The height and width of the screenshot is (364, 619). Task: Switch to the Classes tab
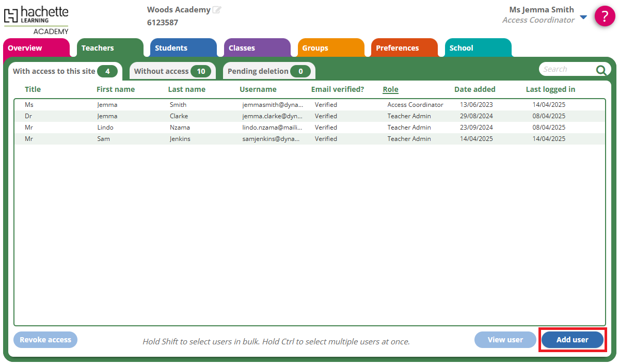(x=257, y=48)
